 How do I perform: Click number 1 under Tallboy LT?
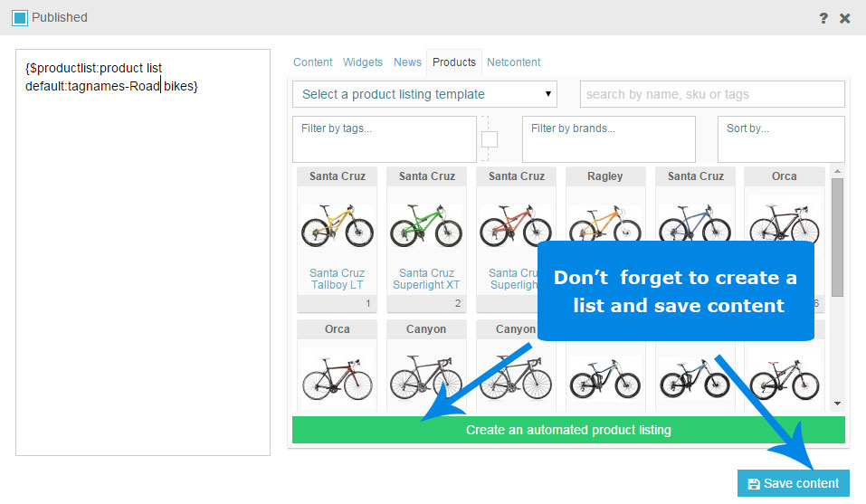[x=367, y=303]
